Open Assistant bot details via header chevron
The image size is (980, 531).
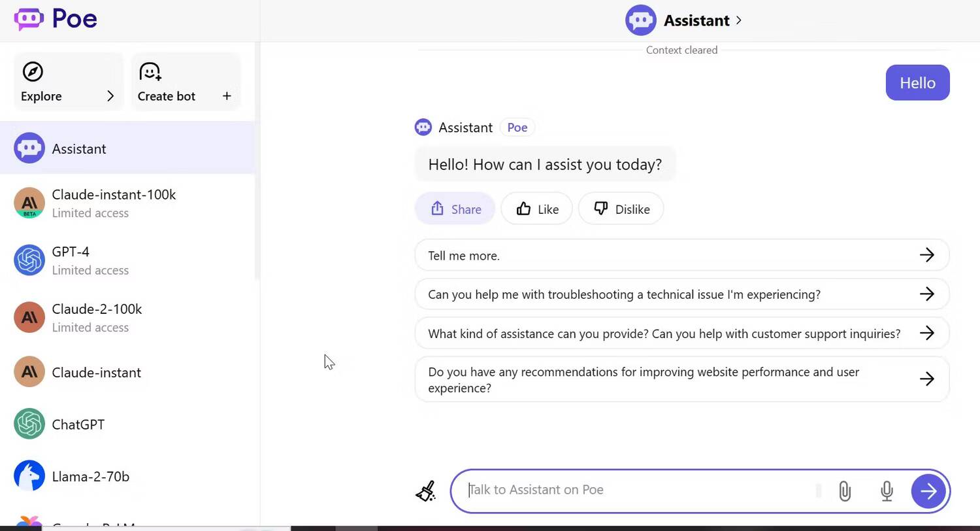tap(739, 20)
